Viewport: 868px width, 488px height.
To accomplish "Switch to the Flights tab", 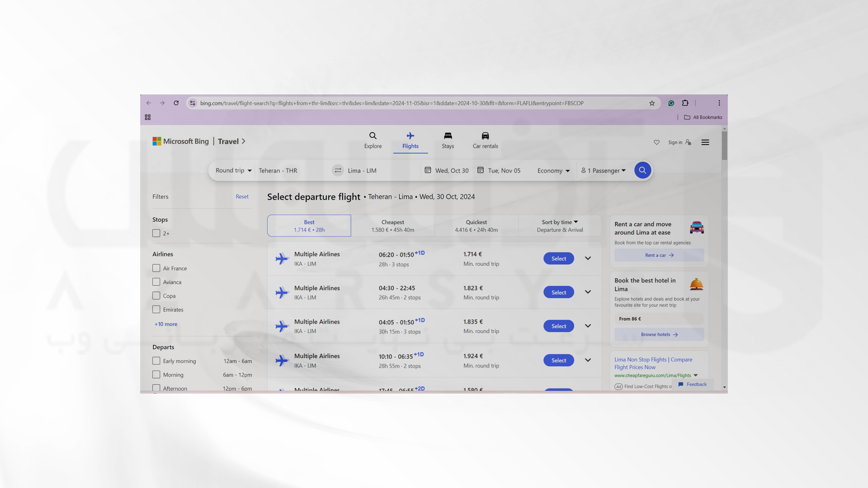I will (x=410, y=141).
